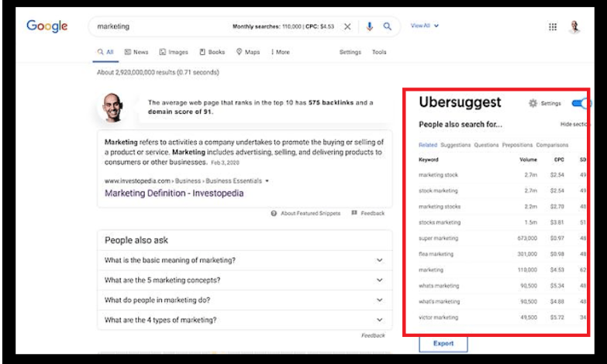The height and width of the screenshot is (364, 607).
Task: Click the Google logo
Action: point(47,26)
